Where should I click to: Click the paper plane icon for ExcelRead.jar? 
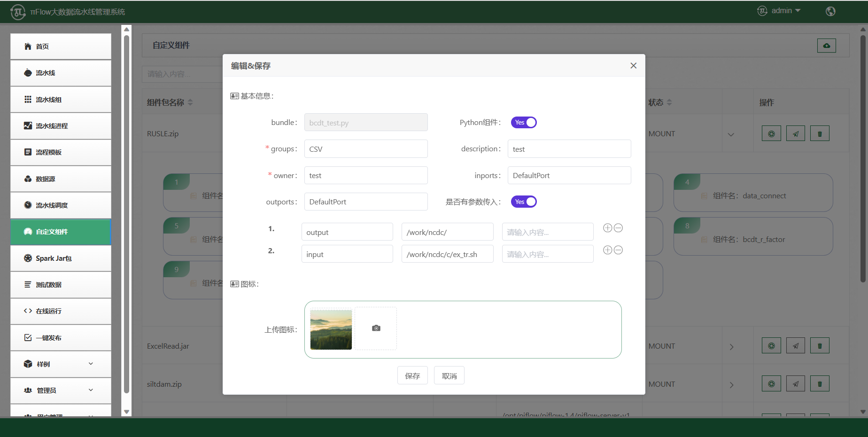(x=796, y=346)
